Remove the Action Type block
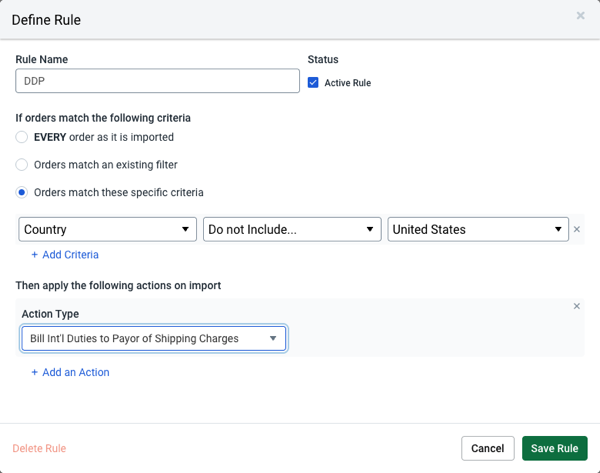This screenshot has width=600, height=473. click(577, 306)
